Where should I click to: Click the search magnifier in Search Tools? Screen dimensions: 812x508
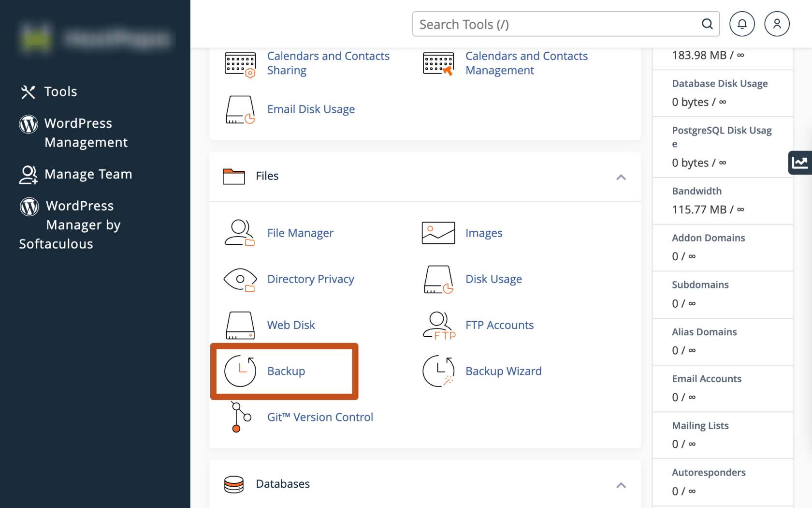(x=707, y=24)
